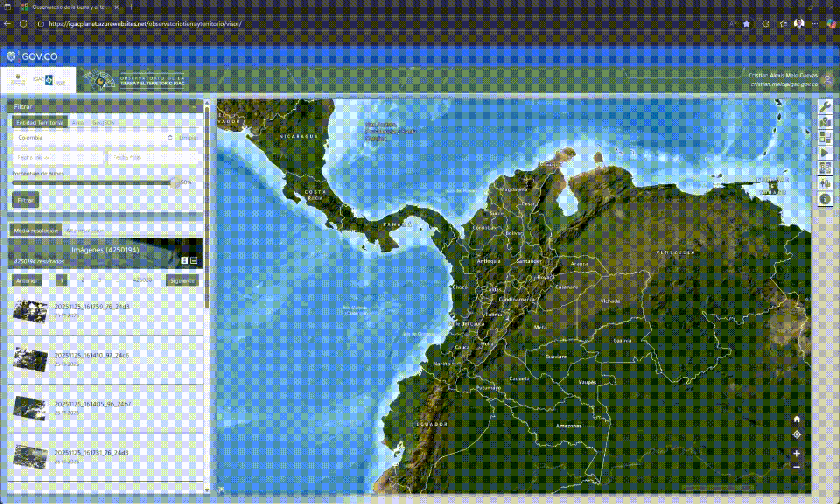
Task: Open the wrench tools icon on map
Action: [x=825, y=107]
